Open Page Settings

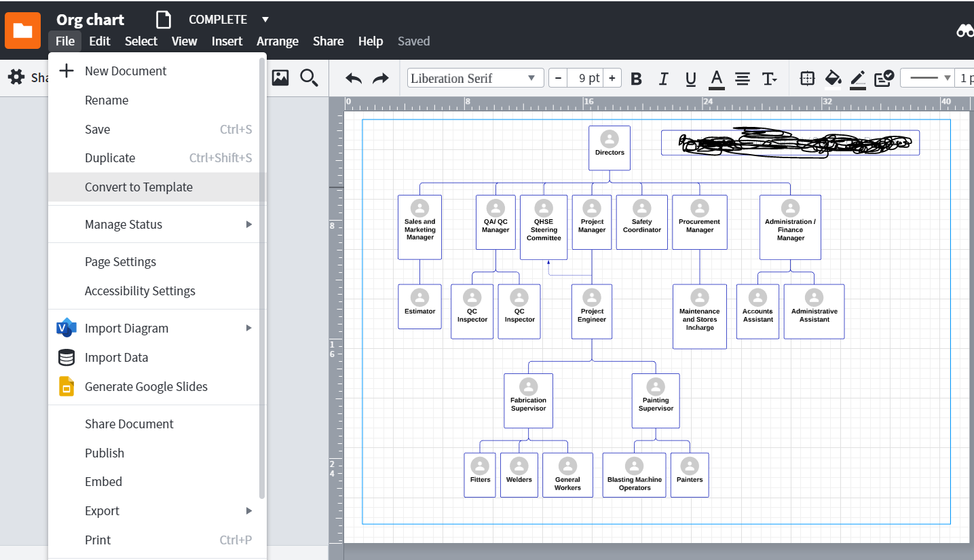point(154,262)
